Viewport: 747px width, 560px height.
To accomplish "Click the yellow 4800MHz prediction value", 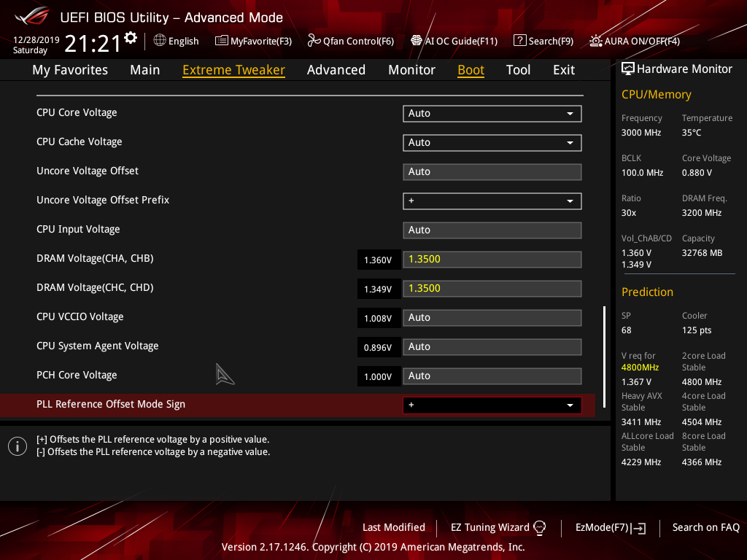I will (x=640, y=367).
